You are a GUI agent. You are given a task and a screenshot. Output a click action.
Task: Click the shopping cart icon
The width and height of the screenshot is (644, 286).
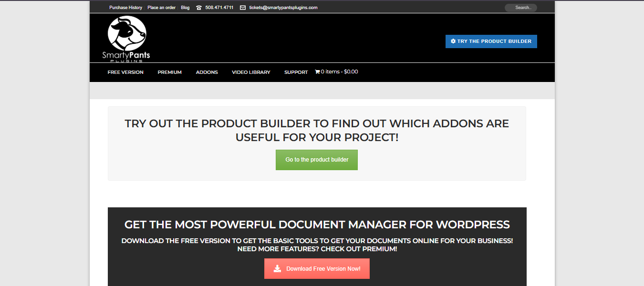(317, 72)
